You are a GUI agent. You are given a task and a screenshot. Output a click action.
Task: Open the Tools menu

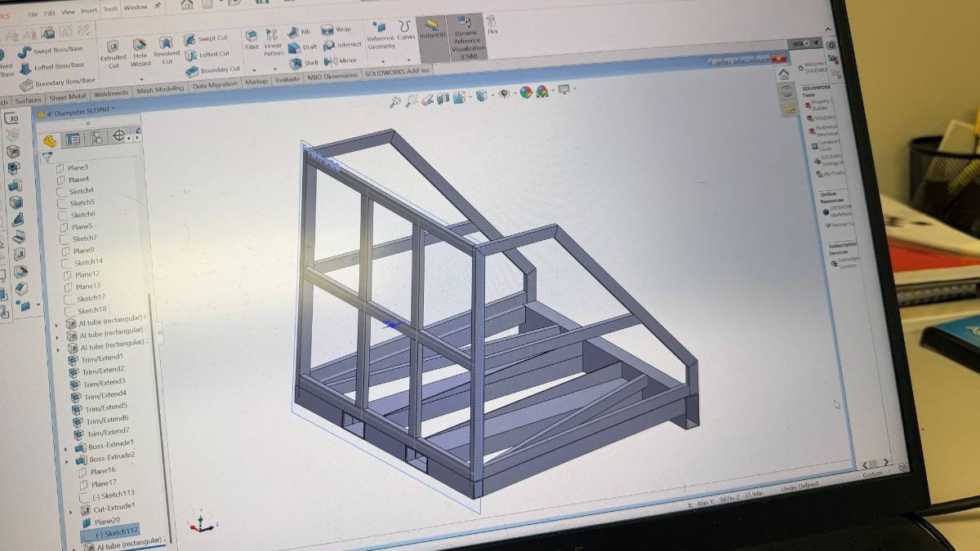coord(110,9)
